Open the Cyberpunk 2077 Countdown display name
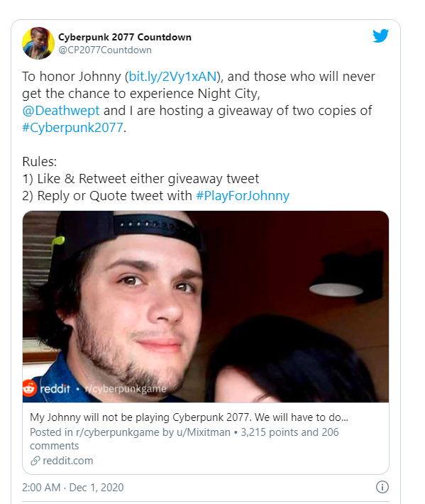This screenshot has width=425, height=504. coord(125,38)
